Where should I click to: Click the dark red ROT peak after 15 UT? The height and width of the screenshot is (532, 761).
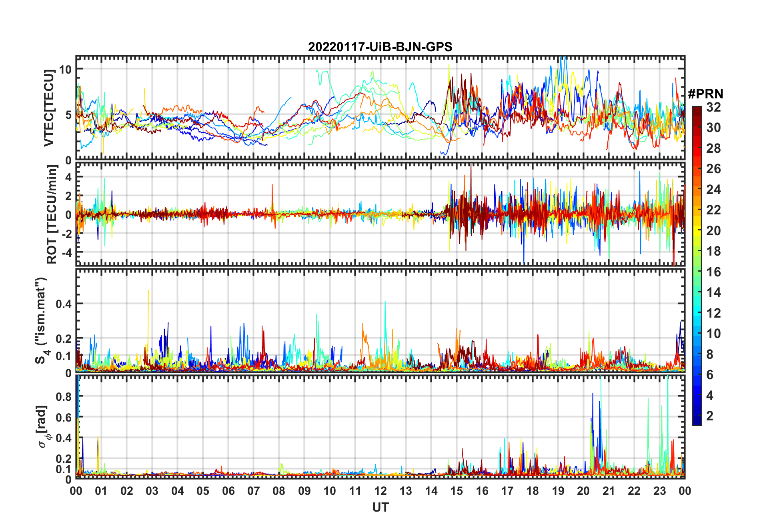(x=471, y=188)
